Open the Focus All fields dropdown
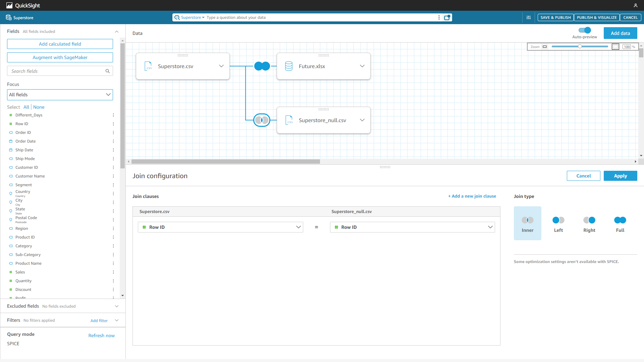The height and width of the screenshot is (362, 644). coord(60,95)
